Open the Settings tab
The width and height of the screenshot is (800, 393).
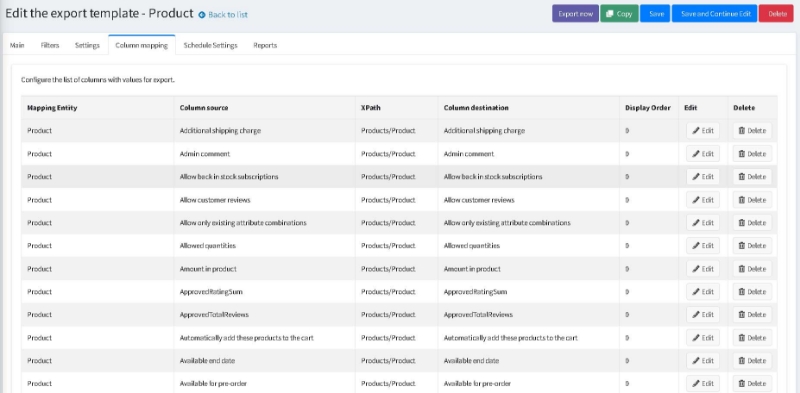click(x=87, y=45)
